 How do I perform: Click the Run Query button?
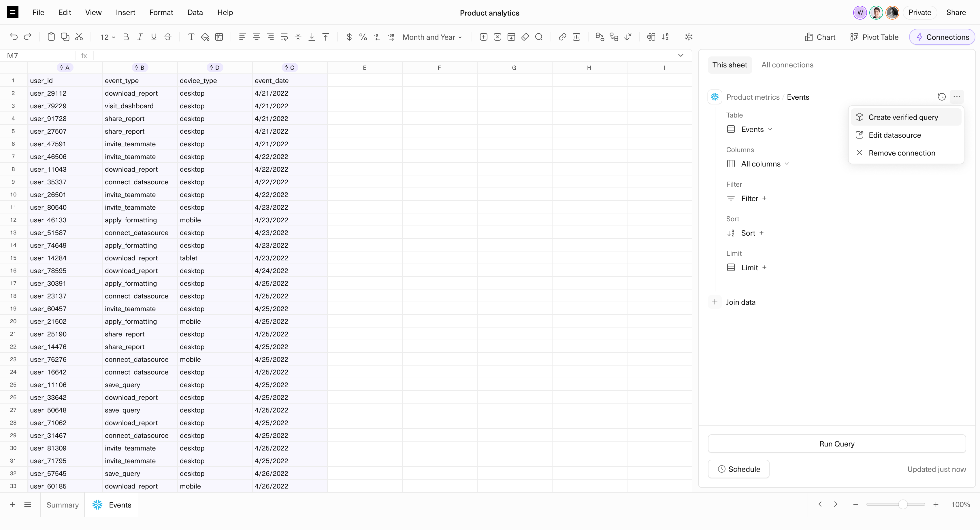(x=836, y=444)
